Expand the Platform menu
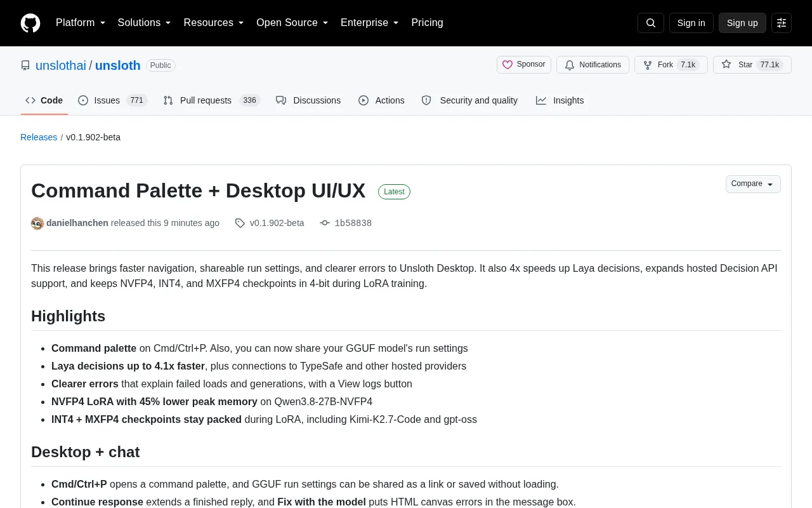 [81, 23]
